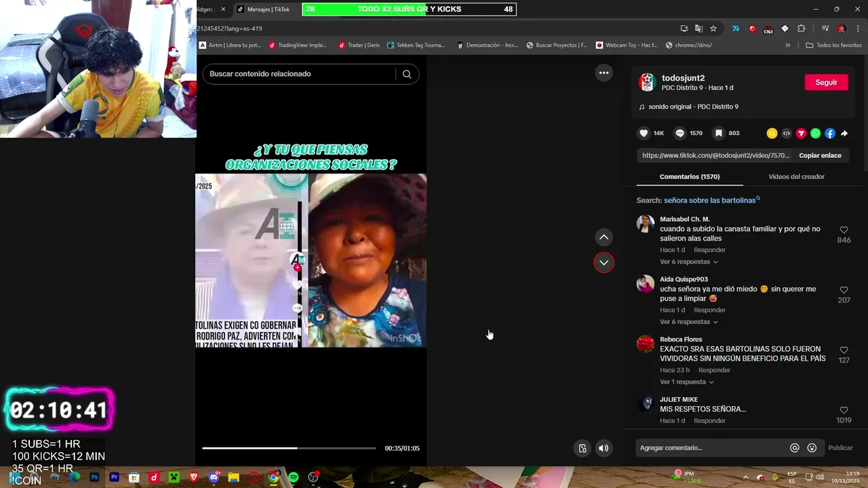Open Discord from taskbar
This screenshot has height=488, width=868.
214,477
